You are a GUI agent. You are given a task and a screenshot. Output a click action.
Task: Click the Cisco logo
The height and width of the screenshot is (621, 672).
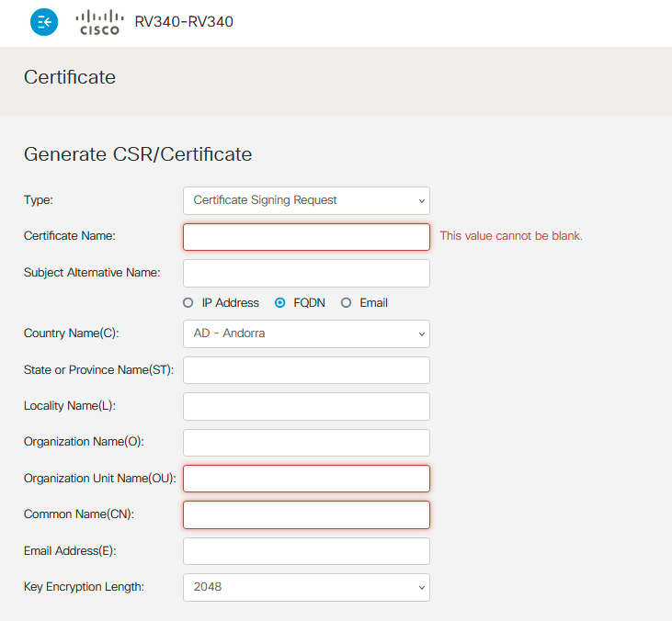click(99, 22)
